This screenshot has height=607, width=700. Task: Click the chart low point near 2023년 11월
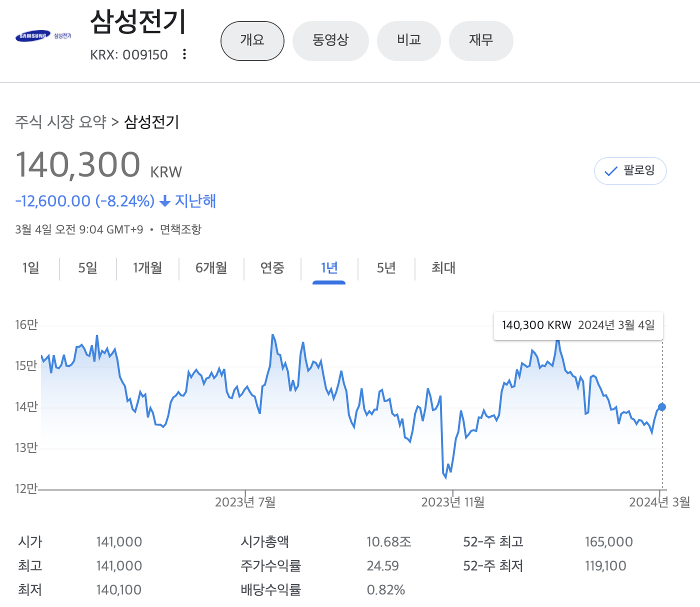tap(445, 478)
